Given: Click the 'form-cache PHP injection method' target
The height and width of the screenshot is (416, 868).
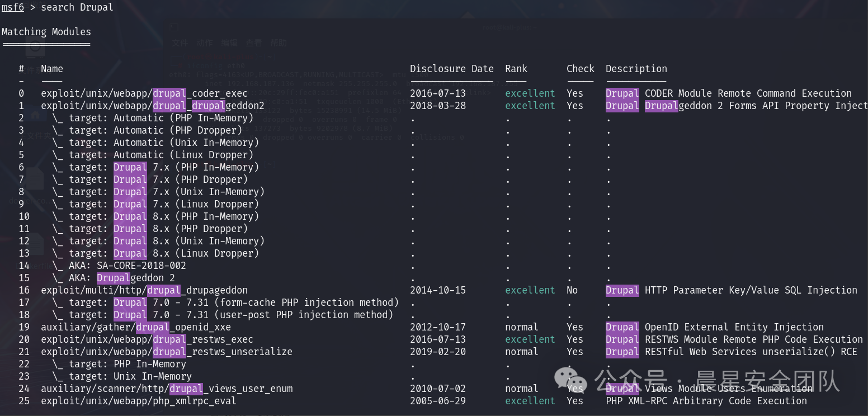Looking at the screenshot, I should click(x=225, y=302).
